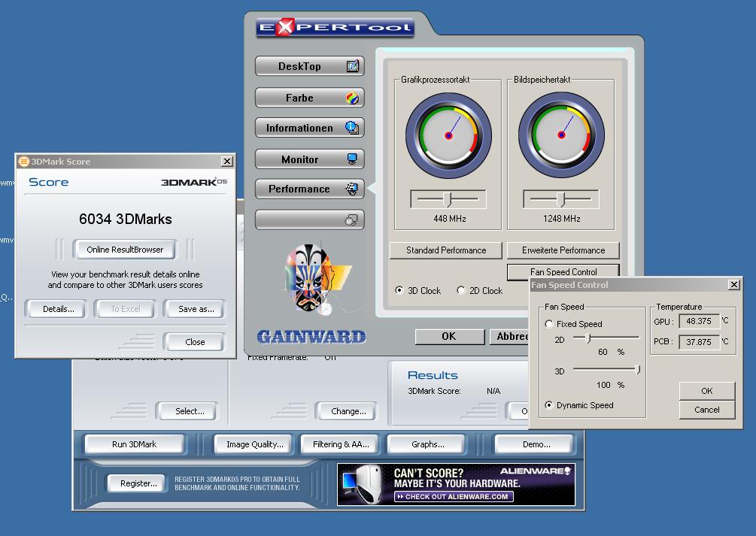Click Erweiterte Performance button
The width and height of the screenshot is (756, 536).
pyautogui.click(x=563, y=250)
